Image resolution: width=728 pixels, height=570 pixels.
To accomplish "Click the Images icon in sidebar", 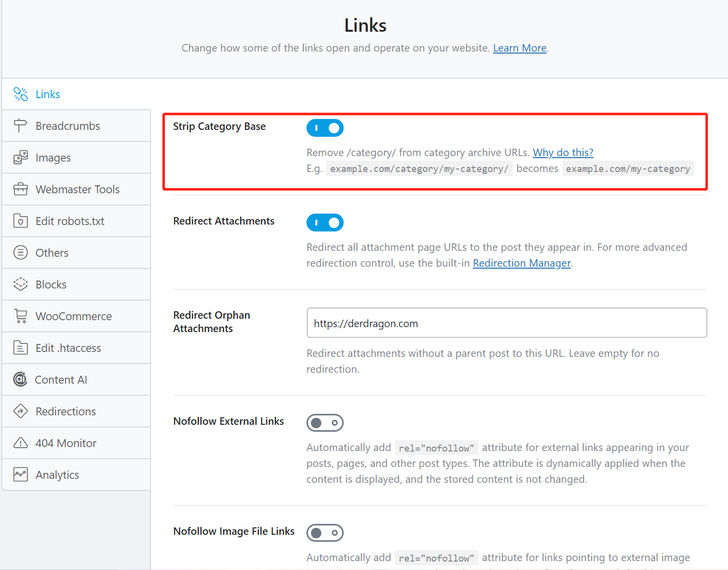I will (x=20, y=158).
